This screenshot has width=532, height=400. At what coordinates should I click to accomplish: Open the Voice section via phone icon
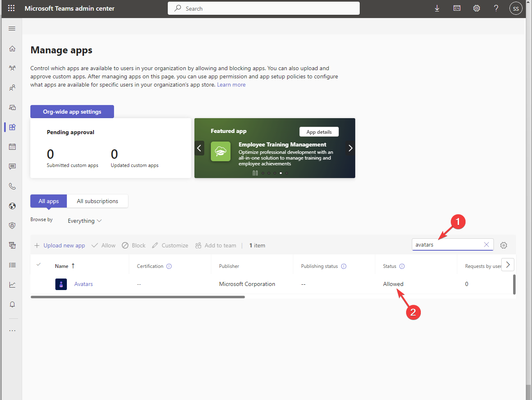[x=12, y=186]
